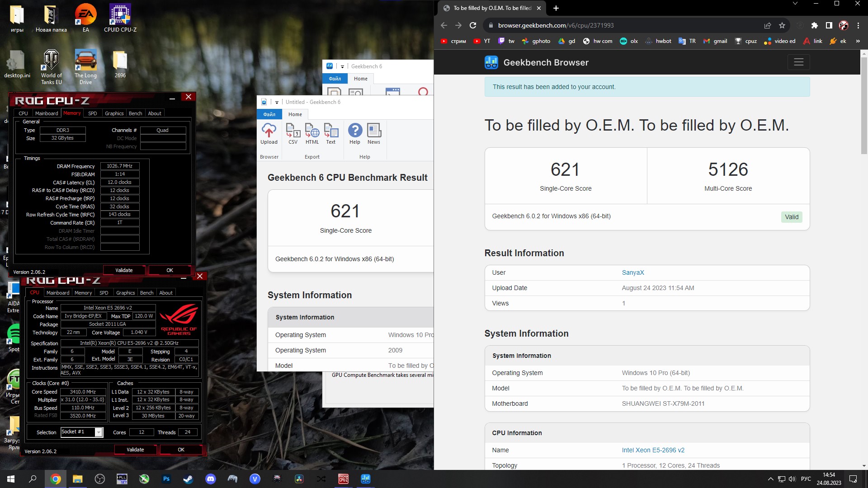The height and width of the screenshot is (488, 868).
Task: Open Steam from the taskbar
Action: click(188, 479)
